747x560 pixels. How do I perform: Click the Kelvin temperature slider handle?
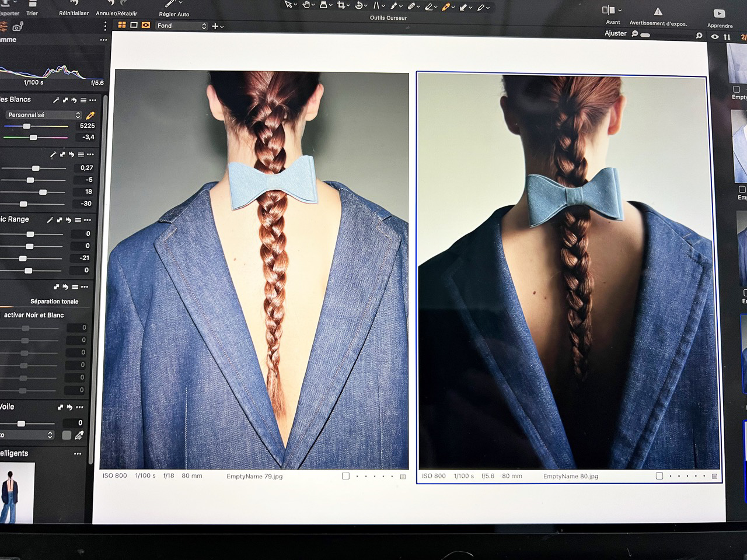pos(26,126)
